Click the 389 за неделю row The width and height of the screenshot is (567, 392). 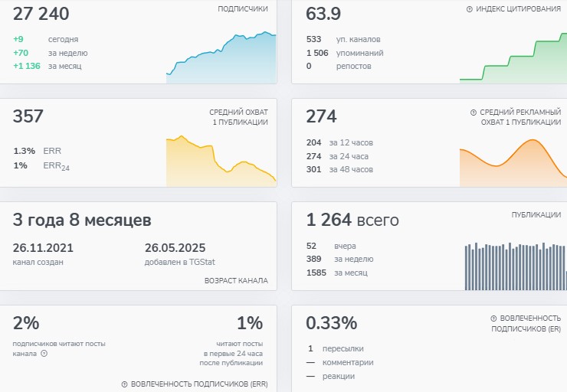tap(339, 259)
